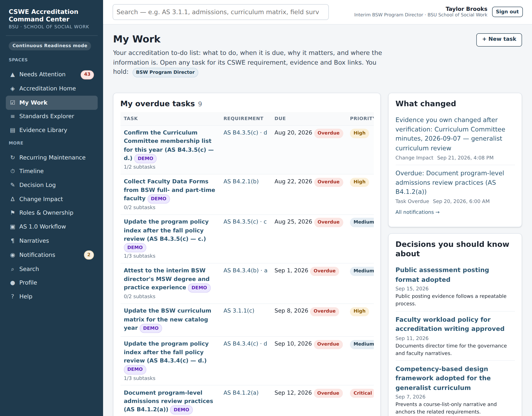Focus the top search input field
Screen dimensions: 532x416
(x=221, y=12)
